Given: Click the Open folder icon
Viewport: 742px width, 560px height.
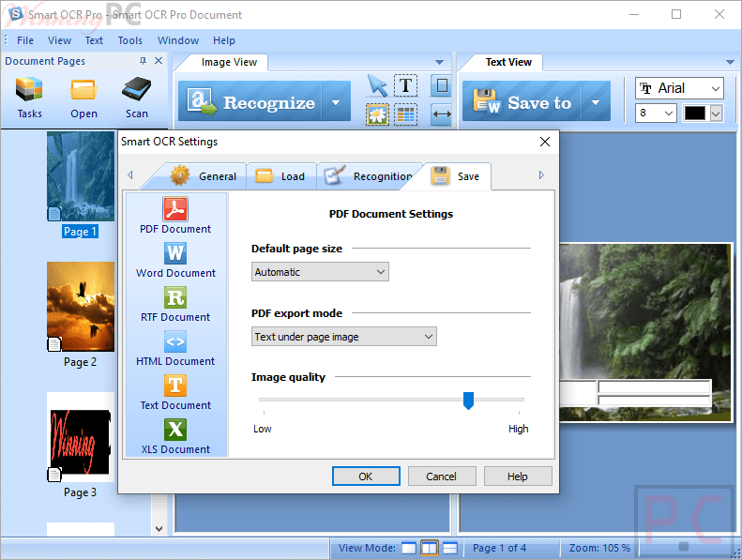Looking at the screenshot, I should [x=83, y=98].
